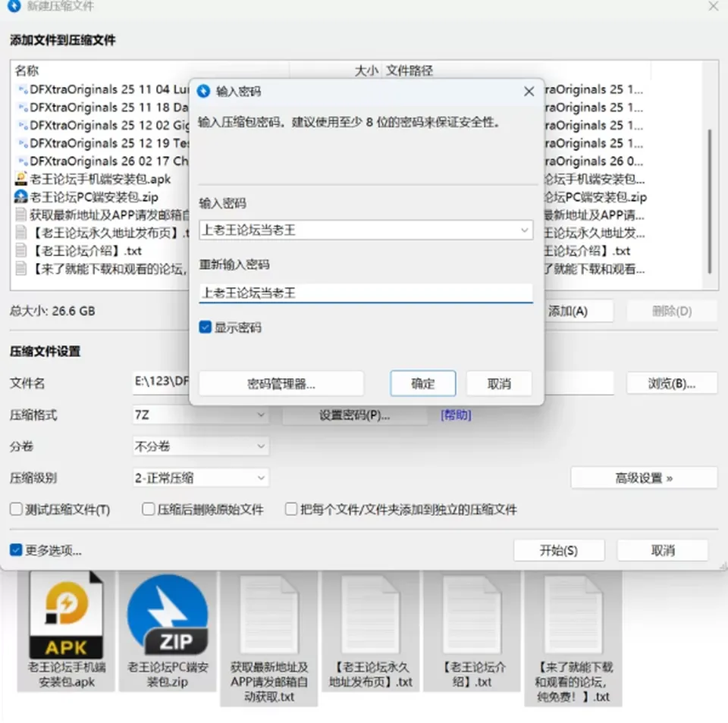Click the app logo in password dialog title
The image size is (728, 723).
(203, 91)
